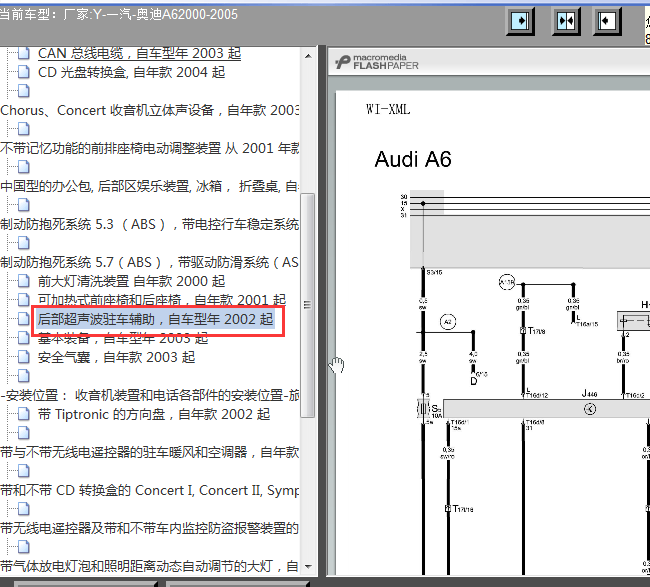Select 带无线电遥控器 防盗报警装置 entry

[150, 528]
